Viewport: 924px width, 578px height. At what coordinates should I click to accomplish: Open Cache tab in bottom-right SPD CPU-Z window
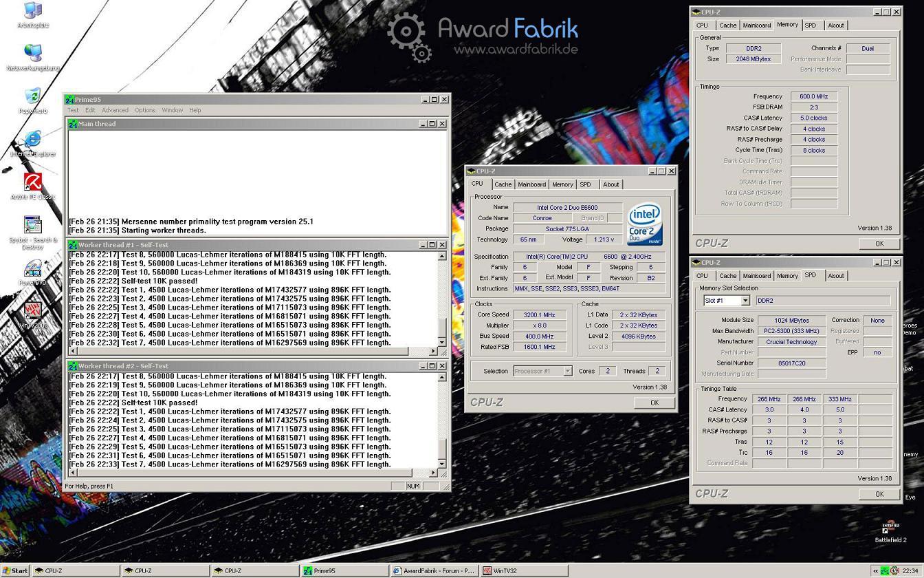tap(727, 276)
